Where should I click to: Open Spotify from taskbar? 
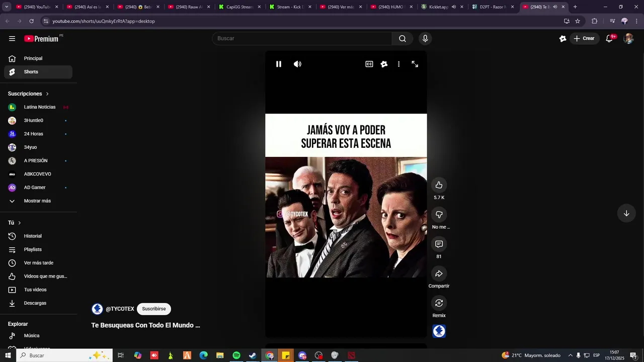coord(236,355)
